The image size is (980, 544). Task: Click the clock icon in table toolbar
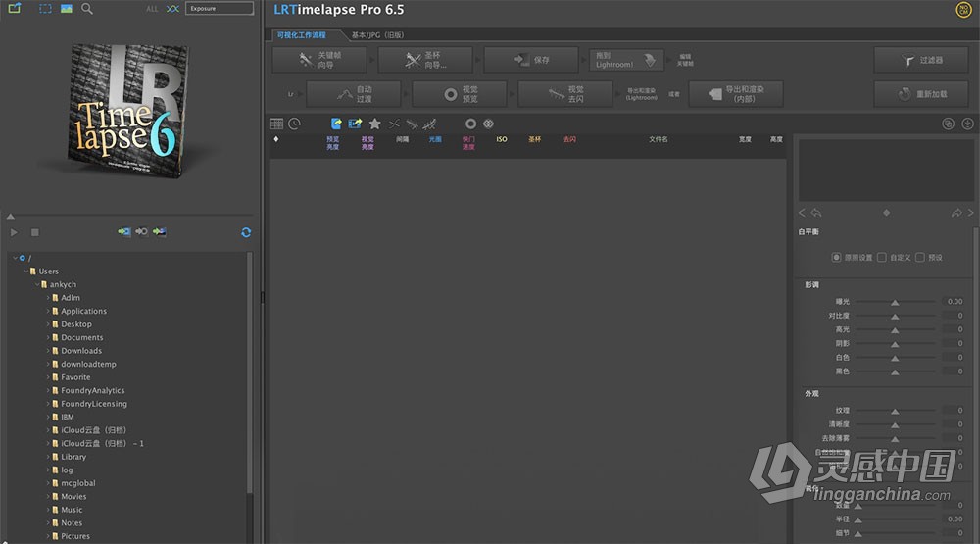295,124
